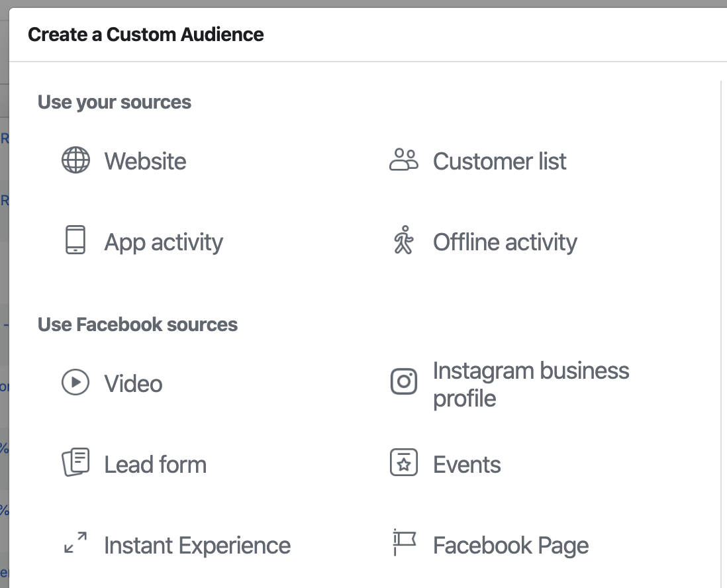Click the Offline activity walking person icon
This screenshot has width=727, height=588.
(404, 240)
